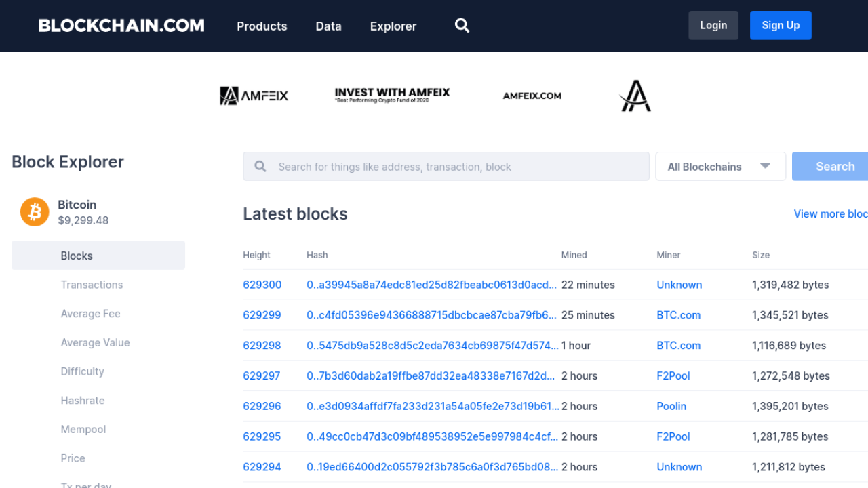Open BTC.com miner of block 629298
The width and height of the screenshot is (868, 488).
click(x=679, y=346)
